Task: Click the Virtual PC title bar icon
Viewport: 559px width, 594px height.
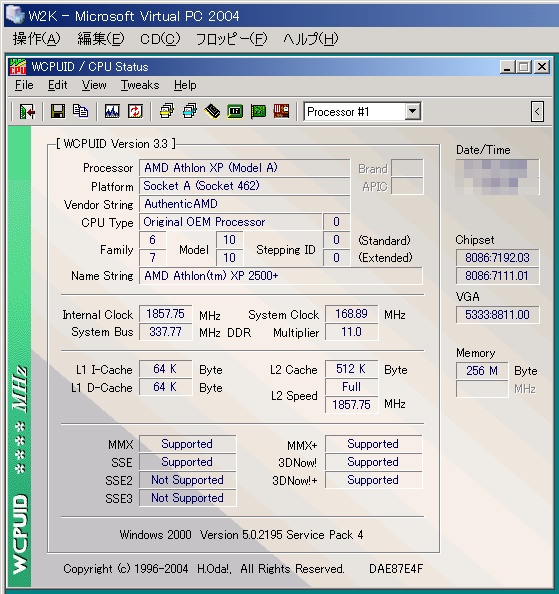Action: [x=15, y=14]
